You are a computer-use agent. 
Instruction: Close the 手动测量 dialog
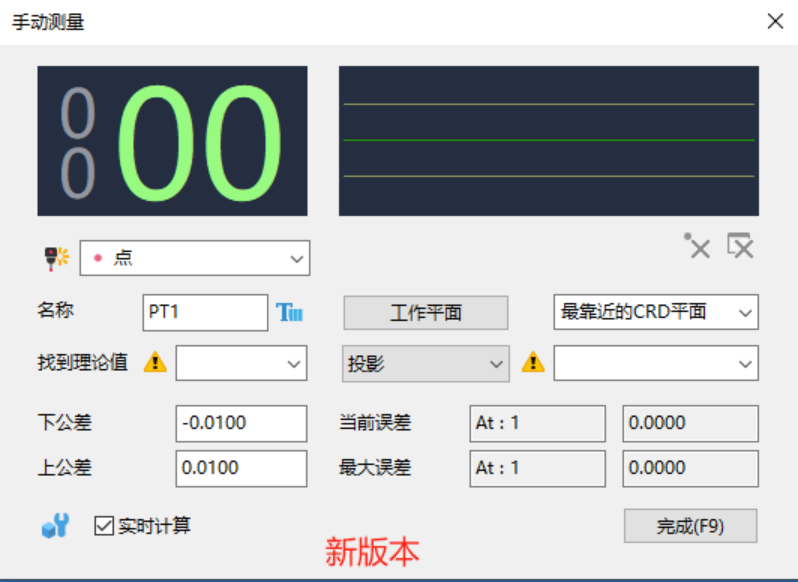[775, 21]
